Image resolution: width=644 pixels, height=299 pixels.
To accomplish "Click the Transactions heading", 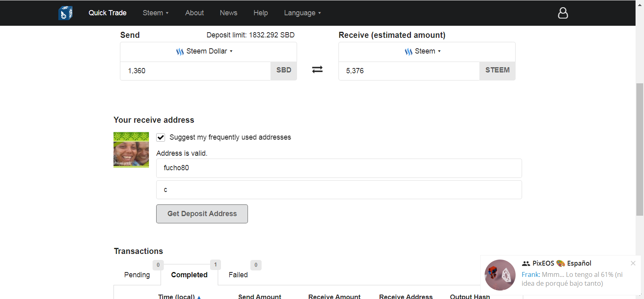I will click(138, 251).
